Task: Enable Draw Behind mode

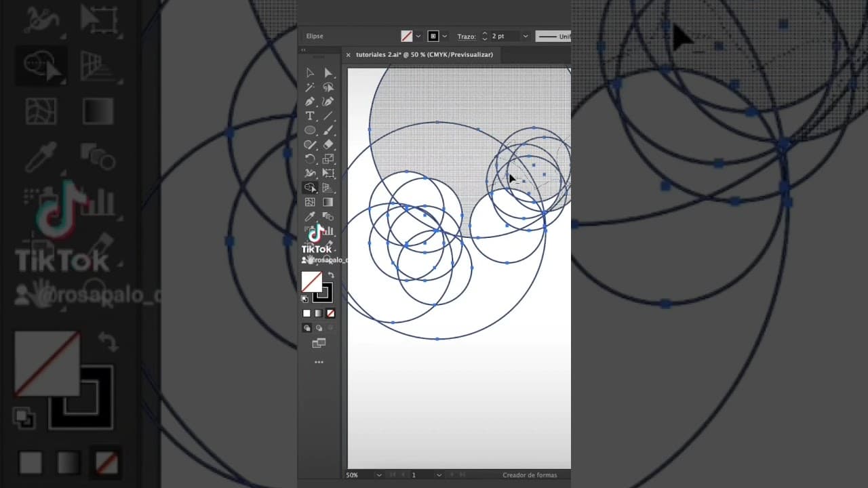Action: [319, 328]
